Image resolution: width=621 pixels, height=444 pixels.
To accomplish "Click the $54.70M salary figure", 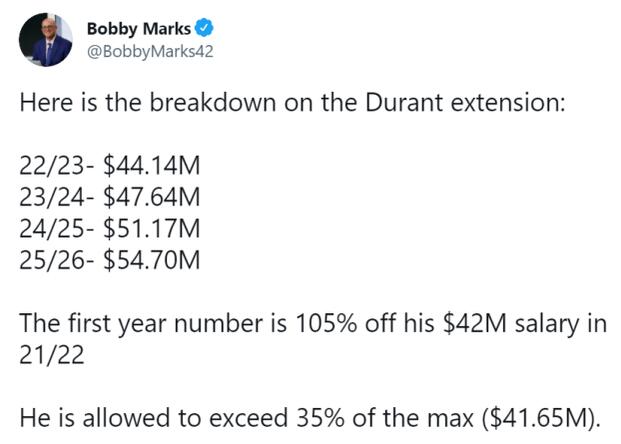I will 152,260.
